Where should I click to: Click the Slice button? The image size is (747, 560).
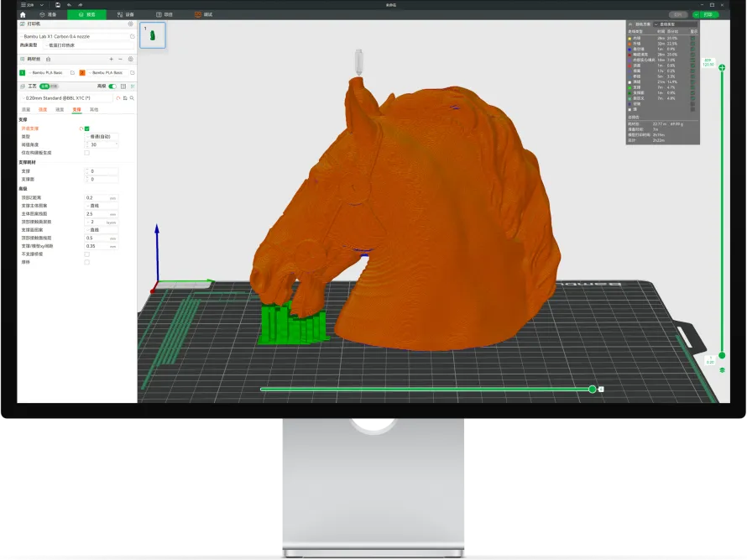coord(677,15)
